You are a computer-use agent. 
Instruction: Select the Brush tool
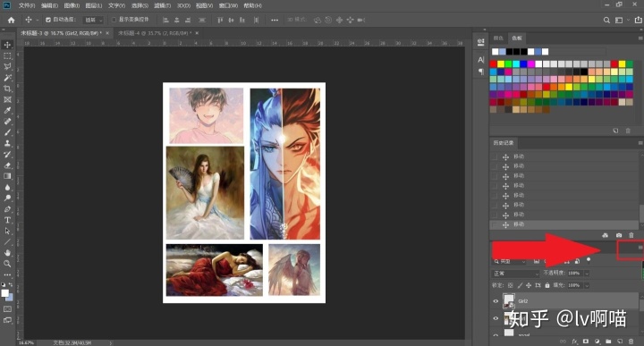point(7,132)
